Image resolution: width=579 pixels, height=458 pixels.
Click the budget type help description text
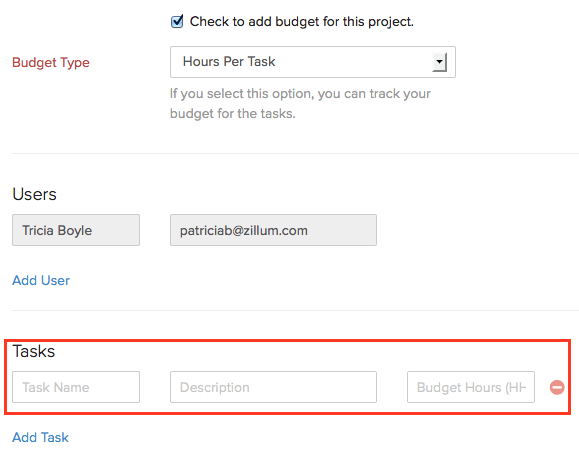click(x=300, y=103)
